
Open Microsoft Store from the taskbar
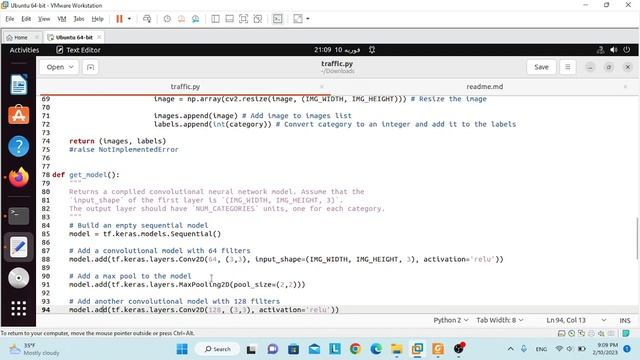coord(293,349)
